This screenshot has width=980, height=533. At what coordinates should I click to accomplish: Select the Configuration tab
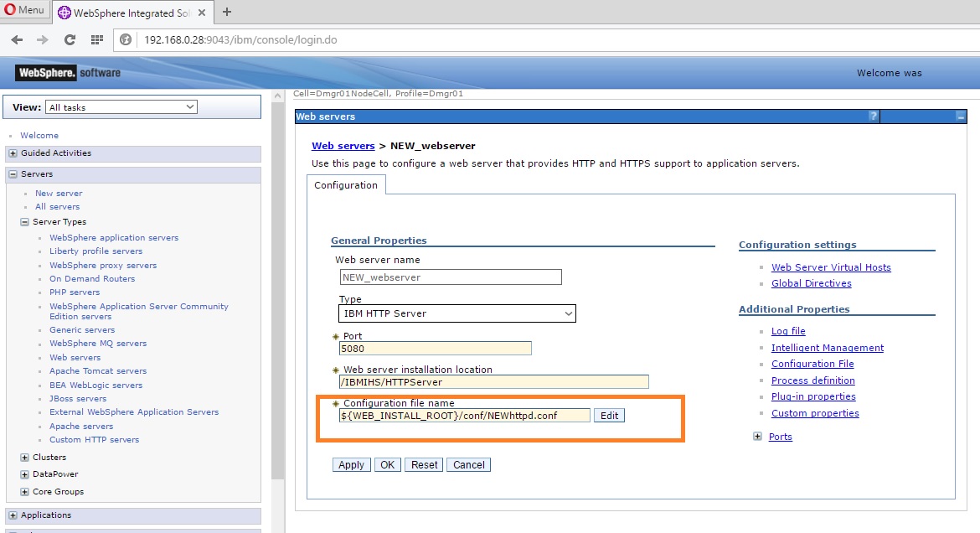pyautogui.click(x=345, y=184)
